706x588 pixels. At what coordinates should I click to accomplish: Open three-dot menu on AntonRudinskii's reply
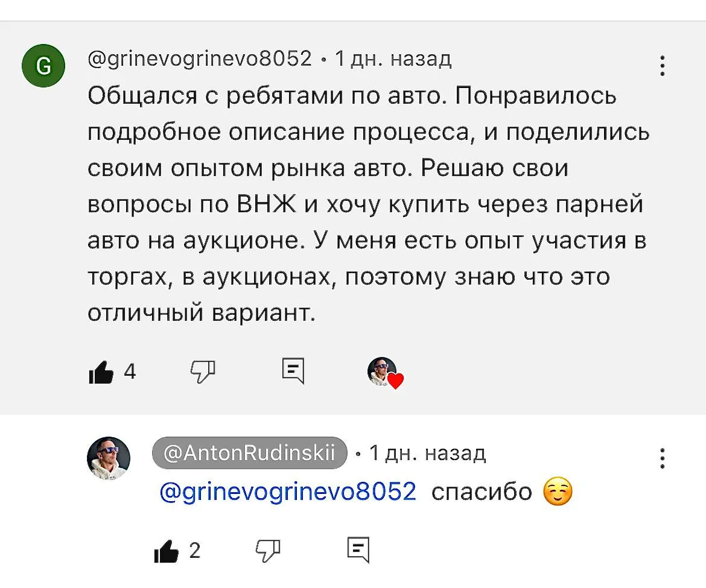(x=663, y=458)
